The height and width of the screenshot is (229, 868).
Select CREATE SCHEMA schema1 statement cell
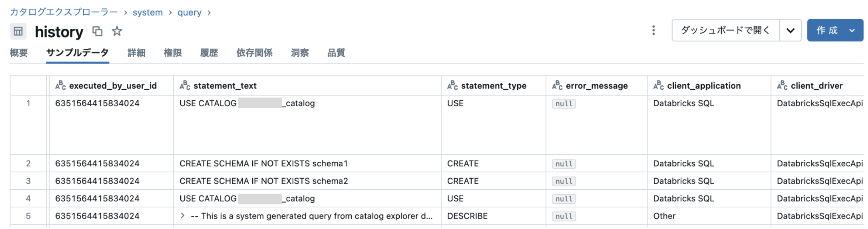pyautogui.click(x=264, y=164)
